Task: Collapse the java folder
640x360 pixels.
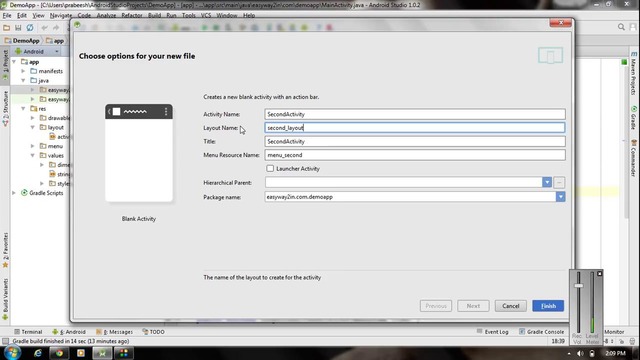Action: click(x=23, y=80)
